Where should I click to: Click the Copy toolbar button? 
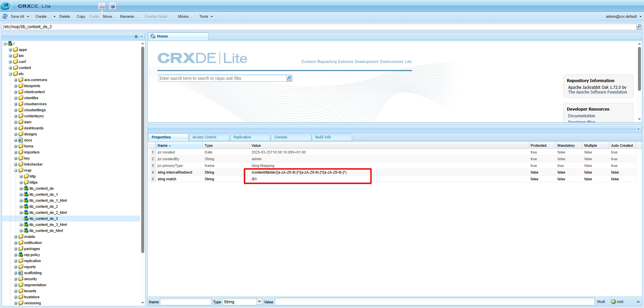81,16
